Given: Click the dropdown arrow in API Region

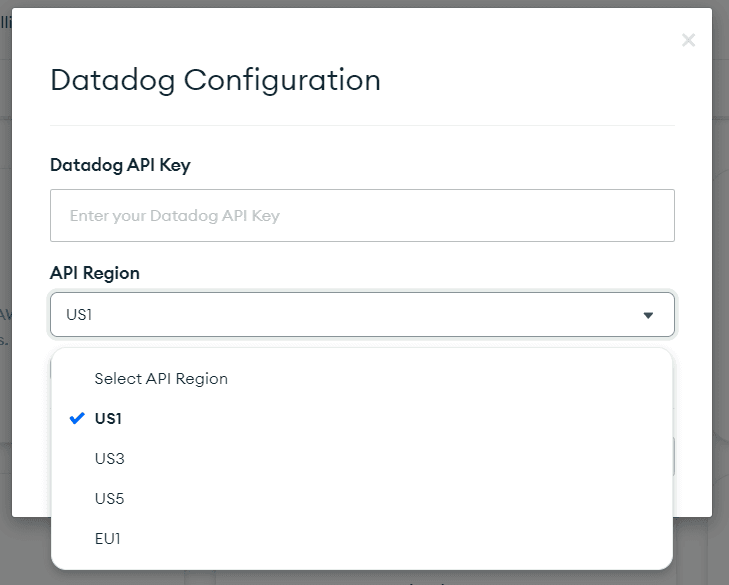Looking at the screenshot, I should (648, 315).
